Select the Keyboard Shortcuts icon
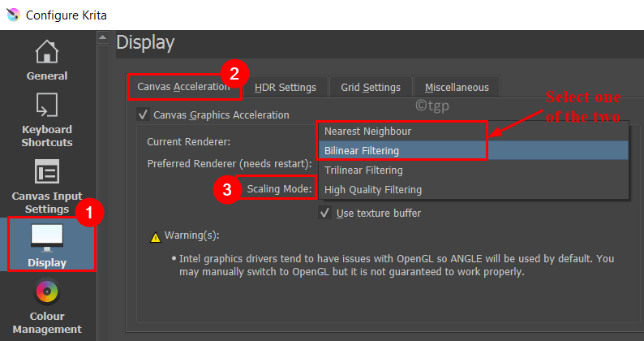This screenshot has width=644, height=341. [x=47, y=106]
